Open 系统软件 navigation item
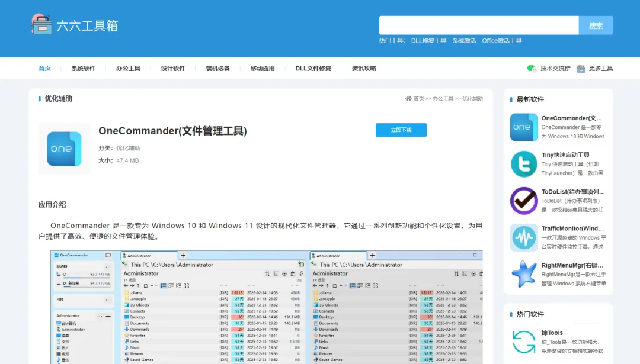This screenshot has width=640, height=364. [x=84, y=69]
